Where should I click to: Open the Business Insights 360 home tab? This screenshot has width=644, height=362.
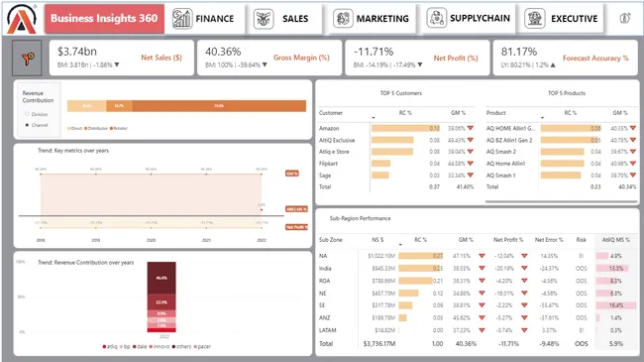coord(104,19)
